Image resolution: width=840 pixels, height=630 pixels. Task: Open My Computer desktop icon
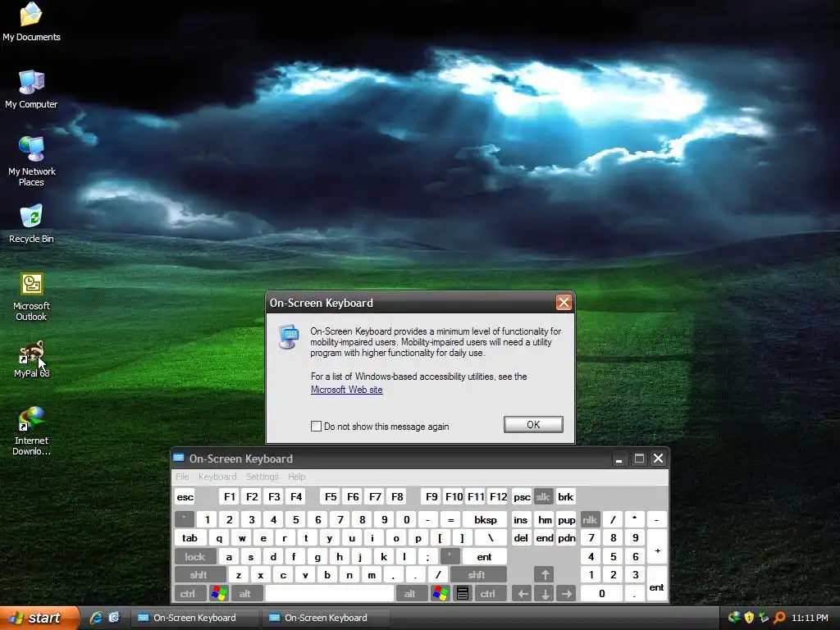[31, 89]
